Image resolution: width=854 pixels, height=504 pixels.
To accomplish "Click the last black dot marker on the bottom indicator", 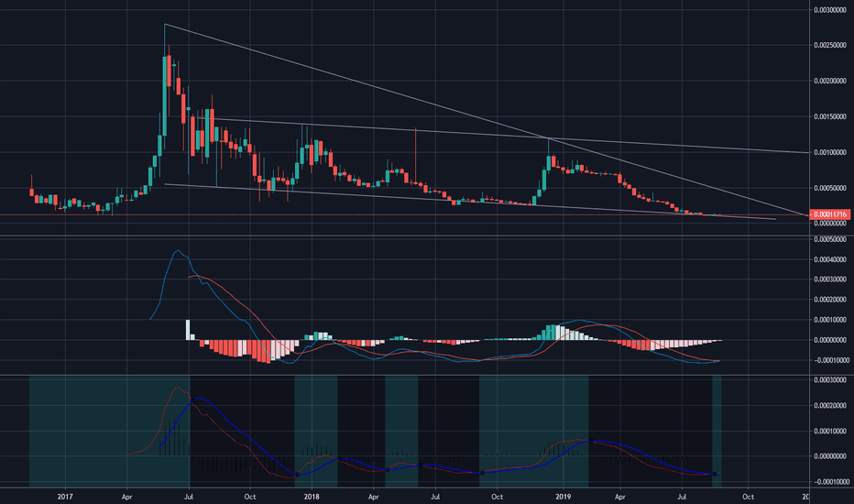I will pyautogui.click(x=715, y=474).
